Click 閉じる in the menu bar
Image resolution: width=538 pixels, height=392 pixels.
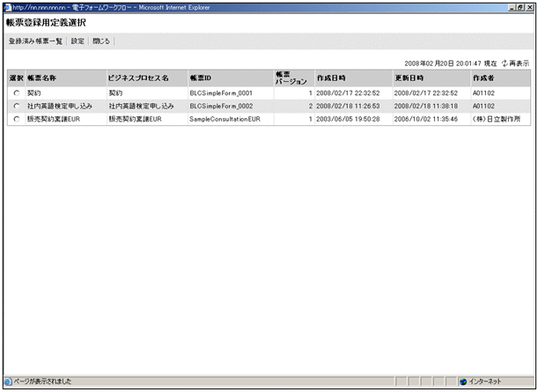point(101,41)
